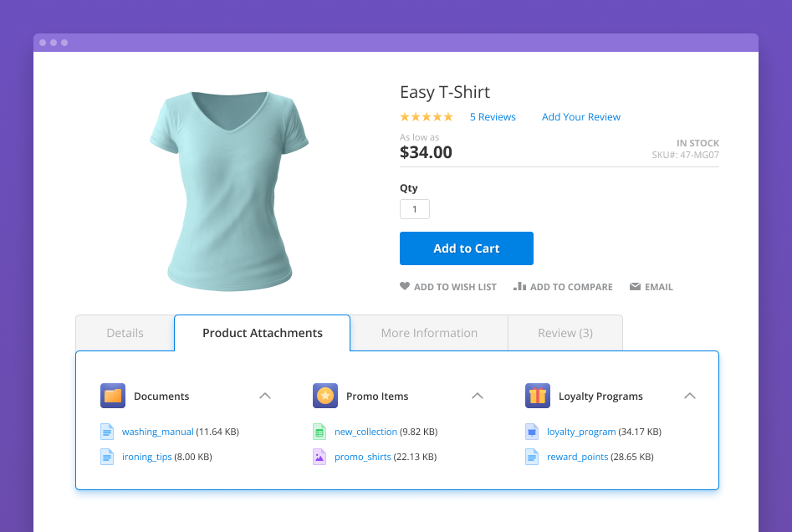Click the Loyalty Programs gift icon
Viewport: 792px width, 532px height.
(x=538, y=396)
